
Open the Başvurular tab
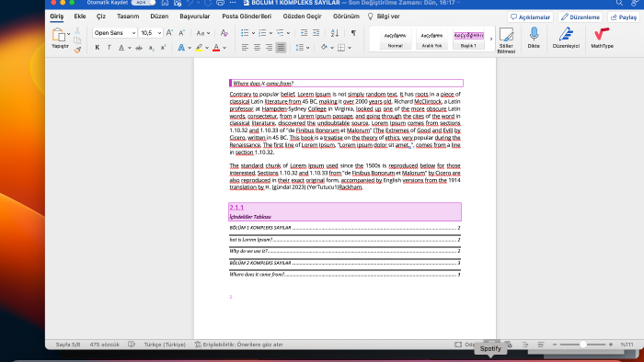[195, 17]
